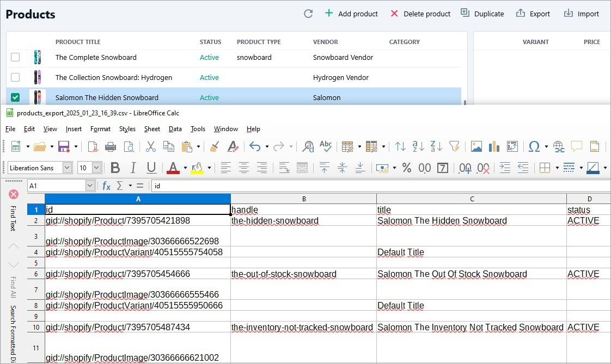Click Insert Special Character omega icon

[534, 147]
